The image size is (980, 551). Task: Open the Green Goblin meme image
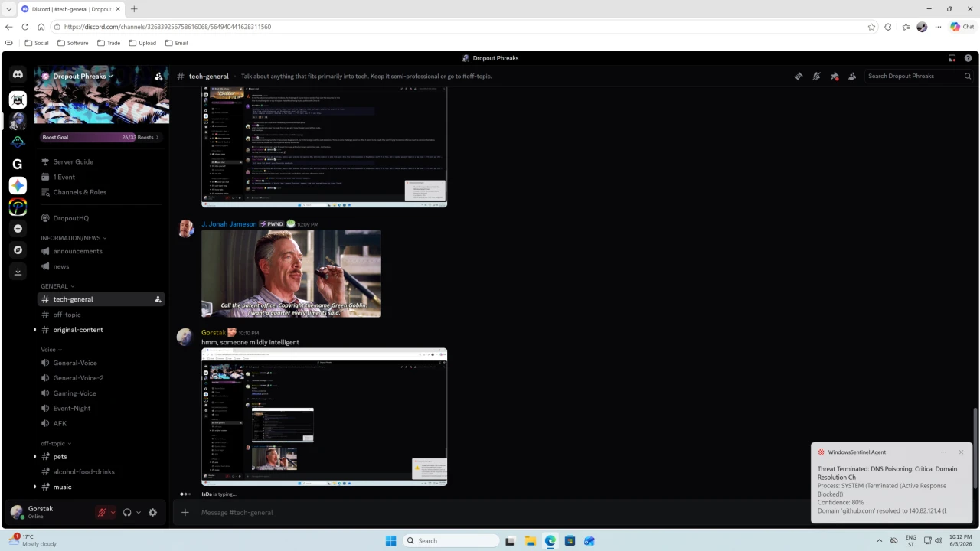[291, 273]
